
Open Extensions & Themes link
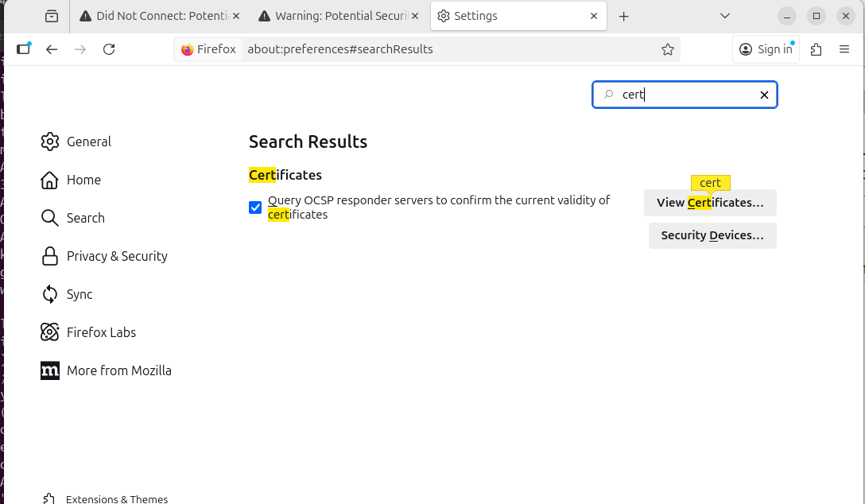pyautogui.click(x=116, y=498)
